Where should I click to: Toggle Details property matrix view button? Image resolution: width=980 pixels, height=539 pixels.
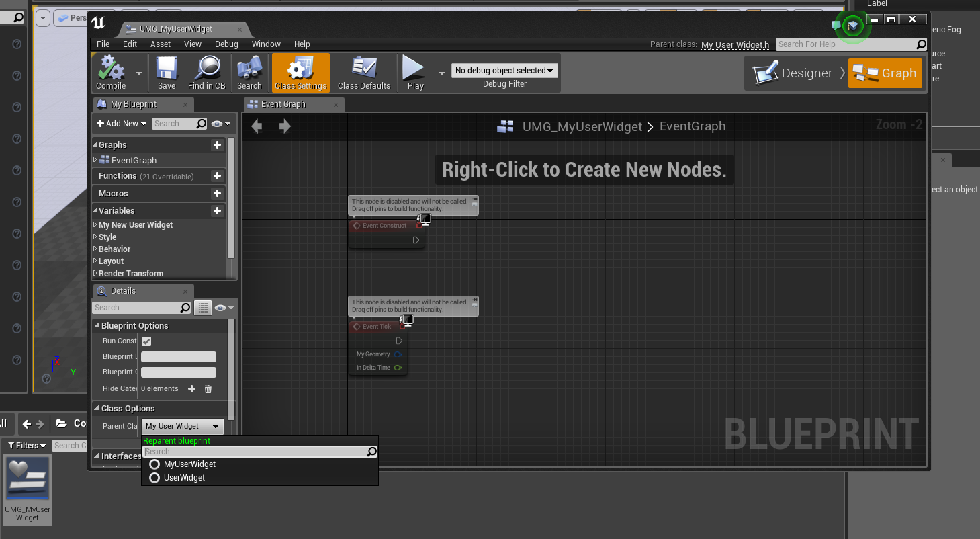(203, 308)
